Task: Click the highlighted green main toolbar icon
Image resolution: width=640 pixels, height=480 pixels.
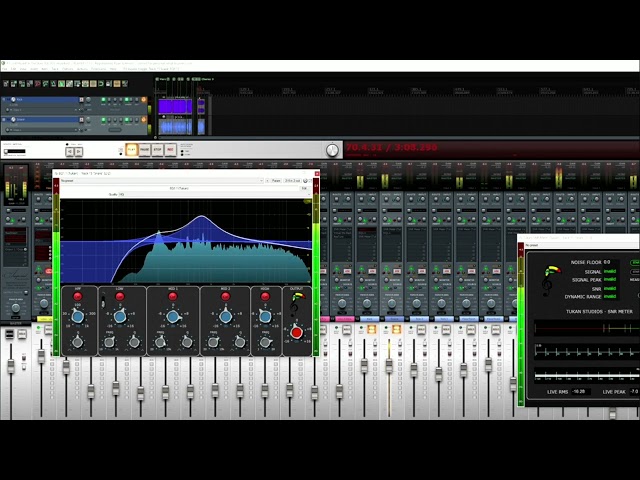Action: (x=61, y=84)
